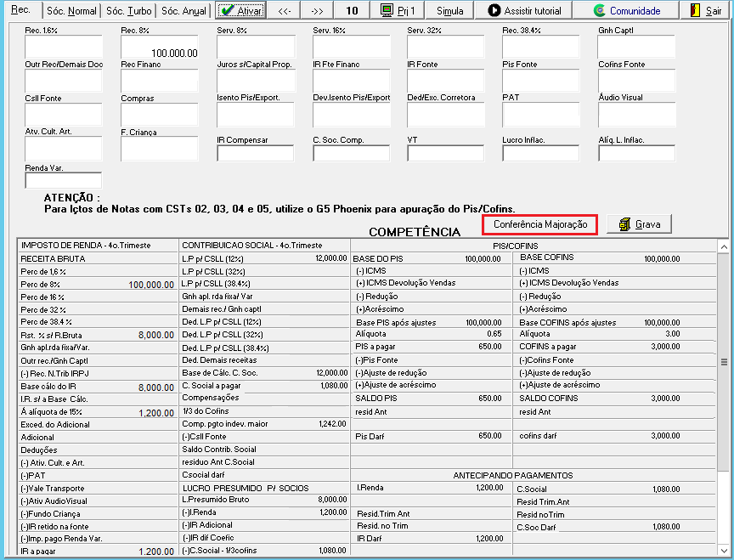The height and width of the screenshot is (560, 734).
Task: Click the VT input field
Action: click(446, 153)
